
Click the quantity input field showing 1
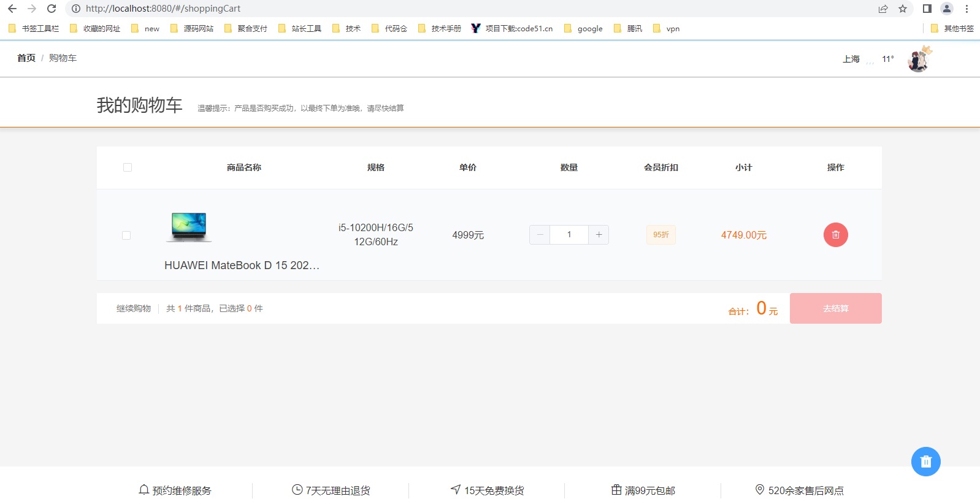pos(569,235)
